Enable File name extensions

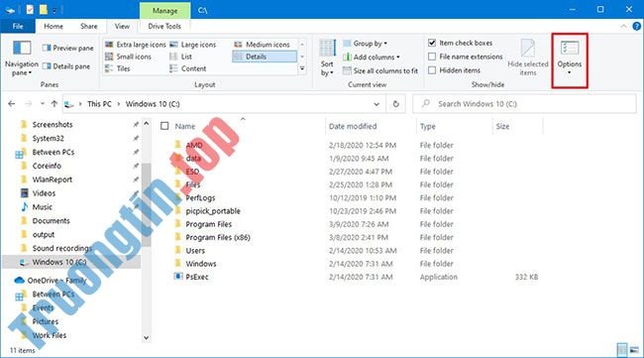(x=432, y=57)
